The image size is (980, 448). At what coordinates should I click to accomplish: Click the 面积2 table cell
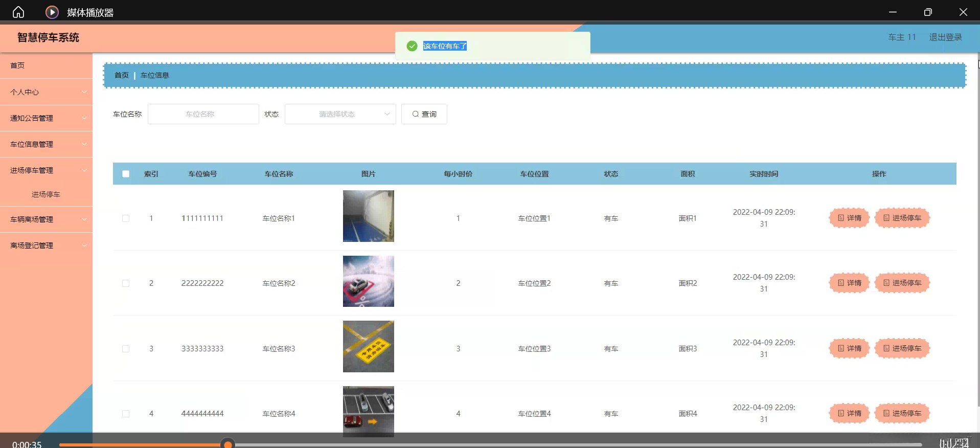[688, 283]
